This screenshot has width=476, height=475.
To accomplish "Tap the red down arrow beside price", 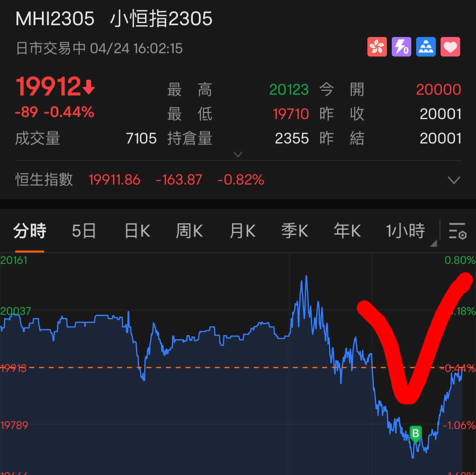I will click(89, 87).
